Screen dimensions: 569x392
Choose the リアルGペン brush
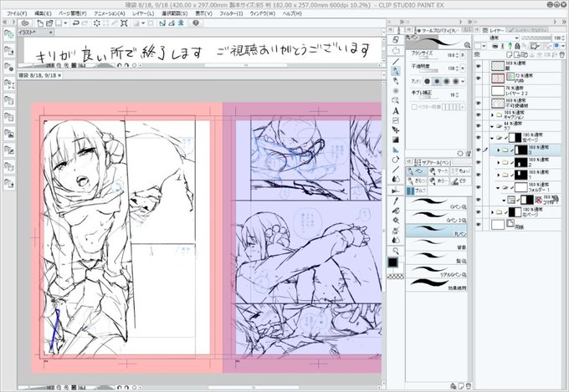click(437, 271)
